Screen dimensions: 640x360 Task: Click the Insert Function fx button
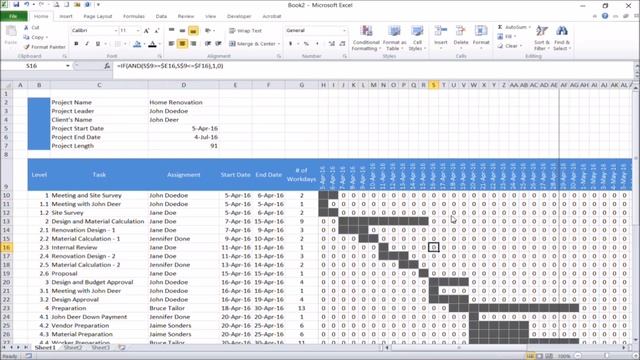107,66
